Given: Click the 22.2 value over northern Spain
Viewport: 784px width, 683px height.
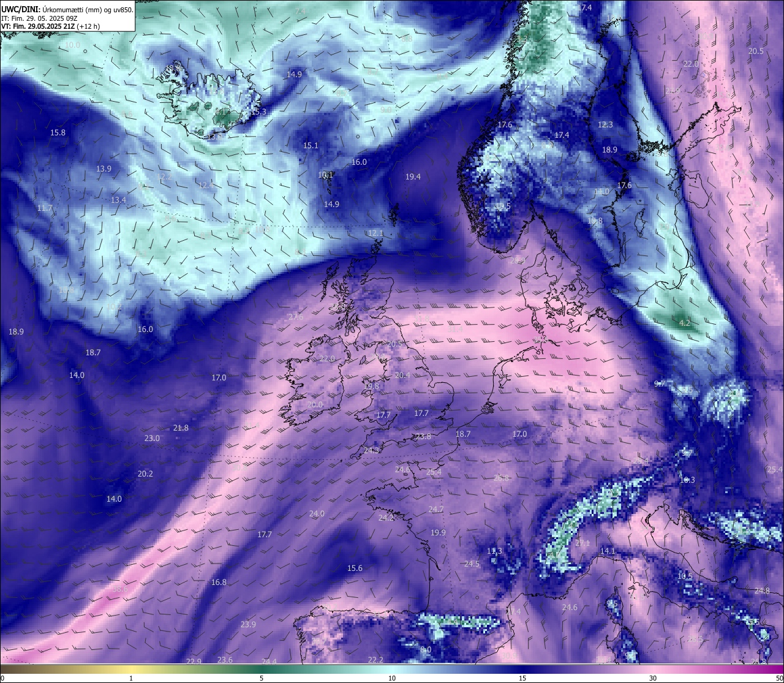Looking at the screenshot, I should coord(375,659).
